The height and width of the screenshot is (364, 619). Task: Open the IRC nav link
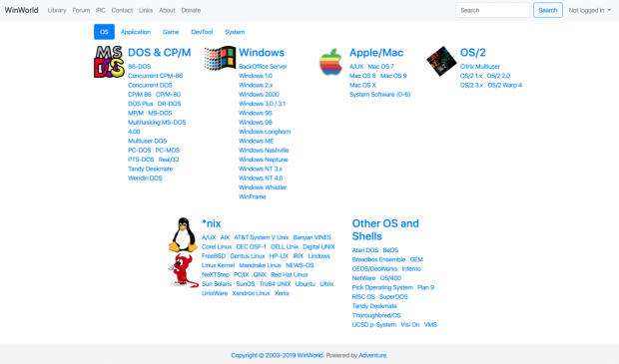pyautogui.click(x=100, y=10)
